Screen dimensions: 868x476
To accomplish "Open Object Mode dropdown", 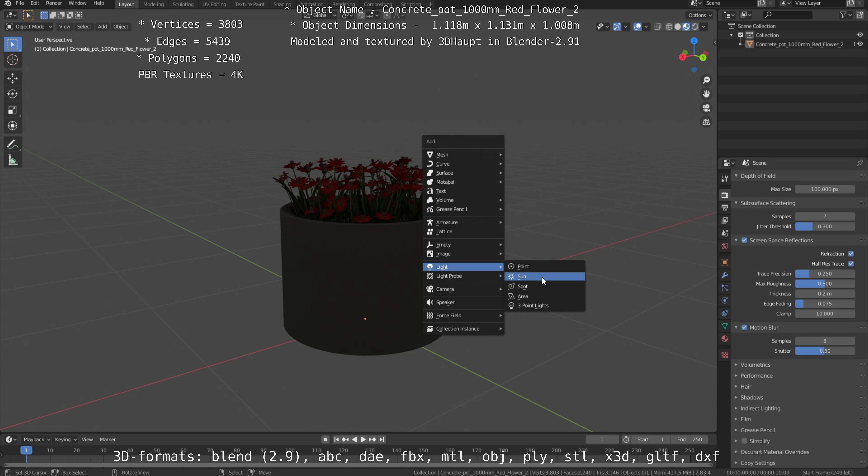I will [29, 27].
